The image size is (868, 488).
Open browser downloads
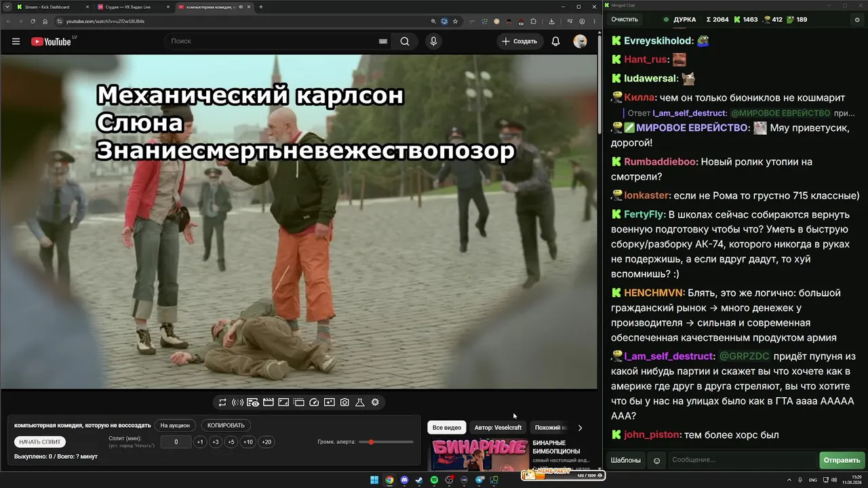point(551,21)
